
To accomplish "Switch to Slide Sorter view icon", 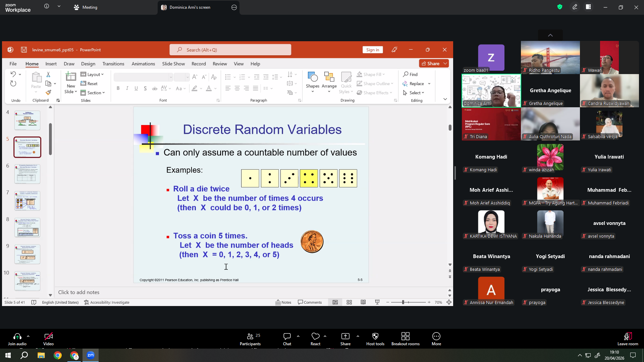I will click(349, 302).
